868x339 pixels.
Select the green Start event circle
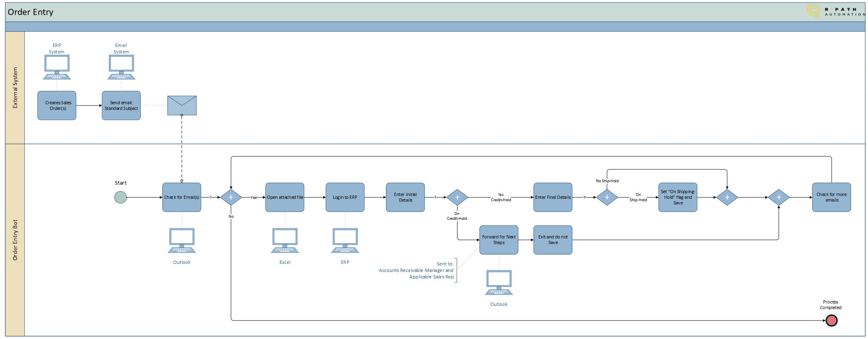click(x=121, y=198)
